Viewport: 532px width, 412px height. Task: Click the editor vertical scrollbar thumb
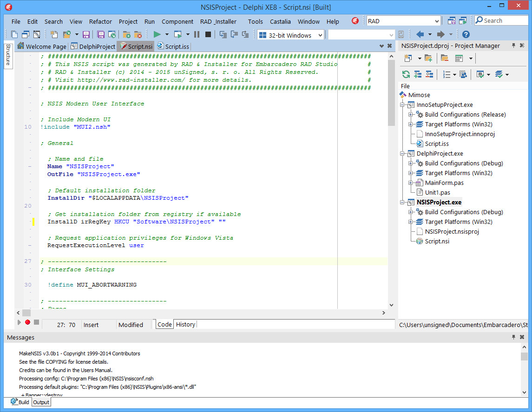(x=392, y=93)
